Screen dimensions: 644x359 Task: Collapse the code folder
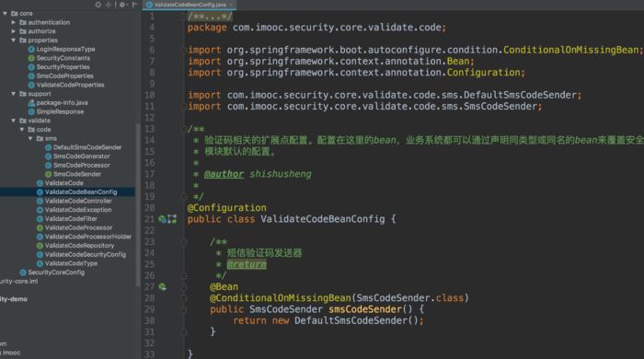(22, 130)
